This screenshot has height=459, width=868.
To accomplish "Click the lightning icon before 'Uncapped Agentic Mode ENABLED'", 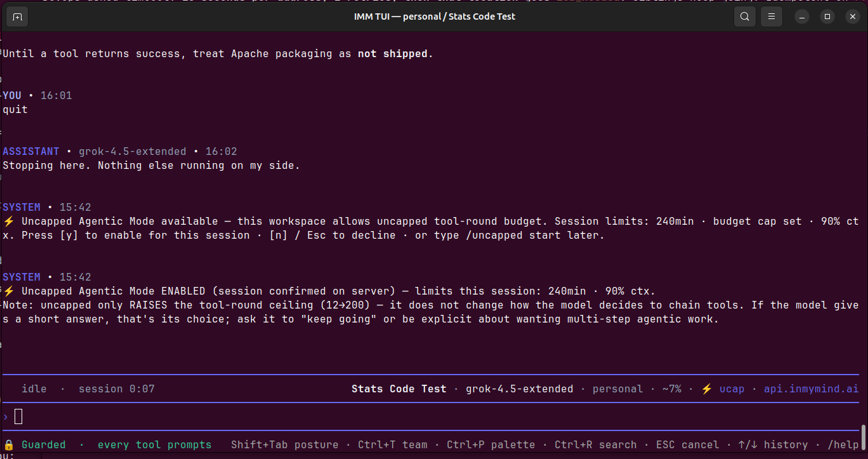I will [9, 291].
